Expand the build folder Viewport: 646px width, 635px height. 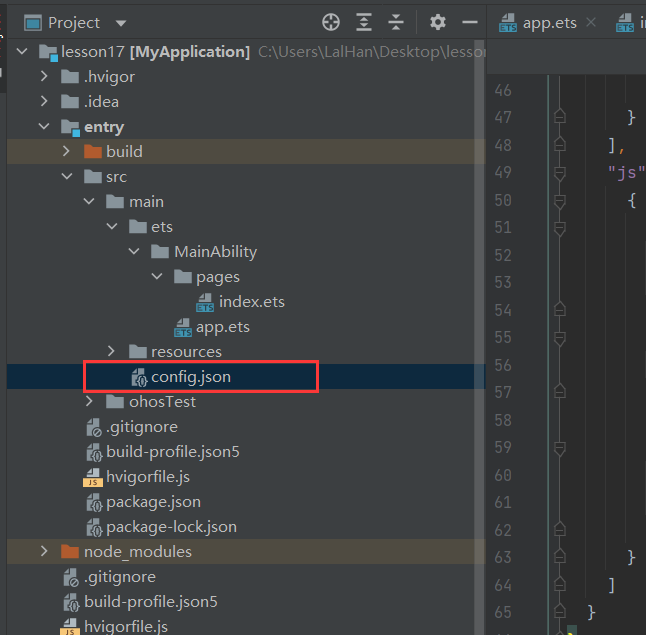click(66, 151)
